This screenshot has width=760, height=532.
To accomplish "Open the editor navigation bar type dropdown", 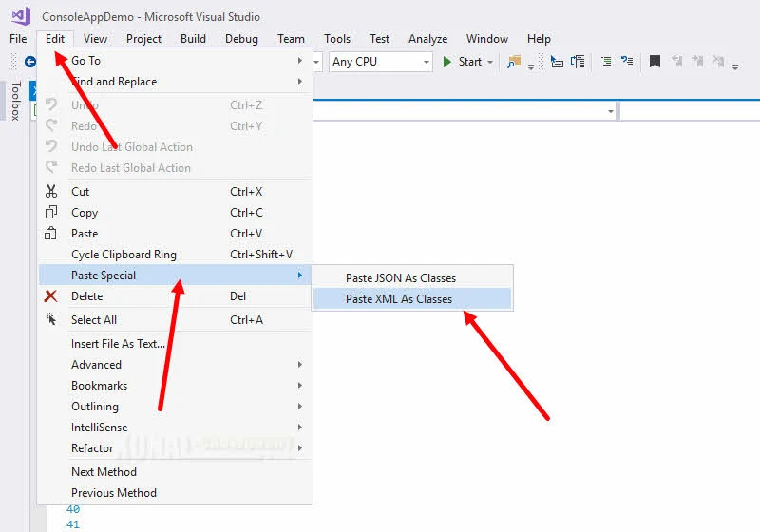I will 611,111.
